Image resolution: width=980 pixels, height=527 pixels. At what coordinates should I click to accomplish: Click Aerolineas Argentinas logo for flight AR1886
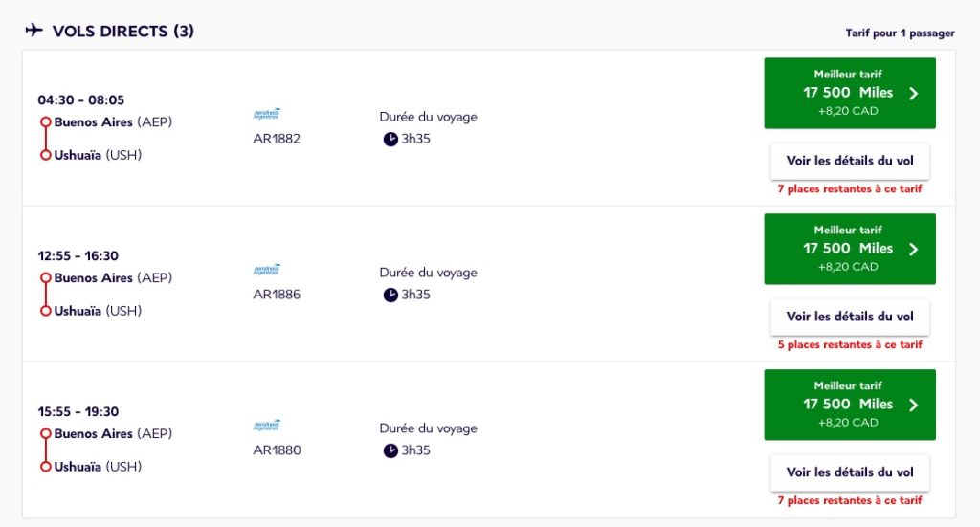pos(267,271)
